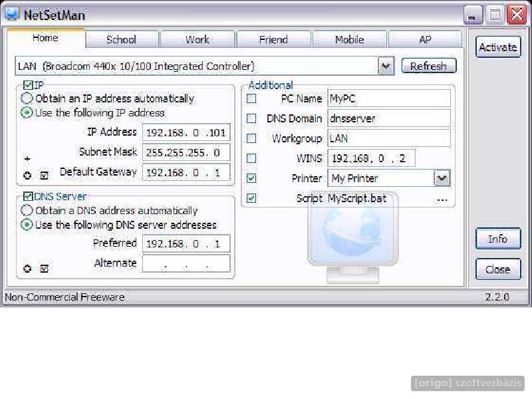Minimize the NetSetMan window
This screenshot has height=399, width=532.
click(x=473, y=15)
